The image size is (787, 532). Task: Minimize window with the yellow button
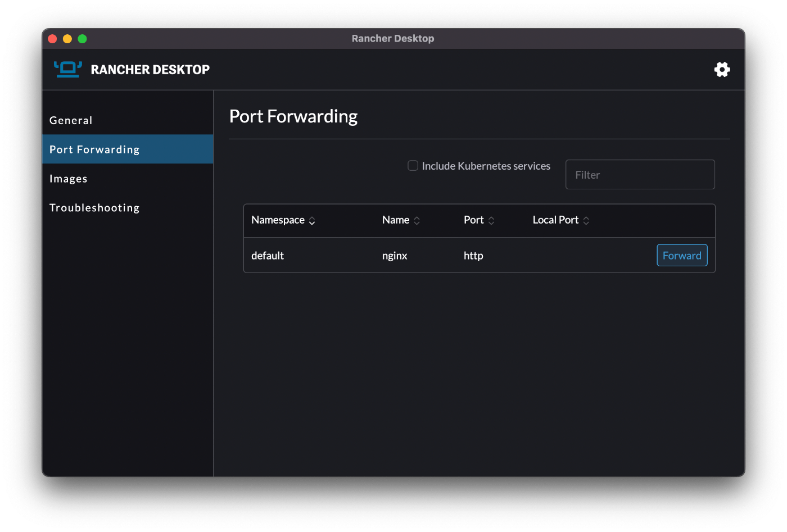click(67, 39)
